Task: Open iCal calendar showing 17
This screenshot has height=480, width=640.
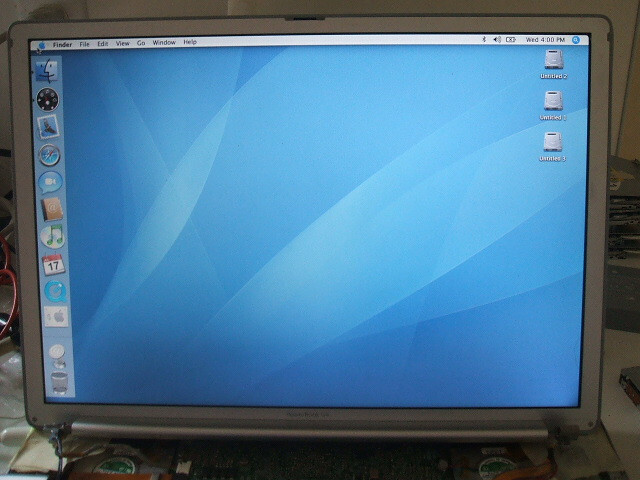Action: pos(53,264)
